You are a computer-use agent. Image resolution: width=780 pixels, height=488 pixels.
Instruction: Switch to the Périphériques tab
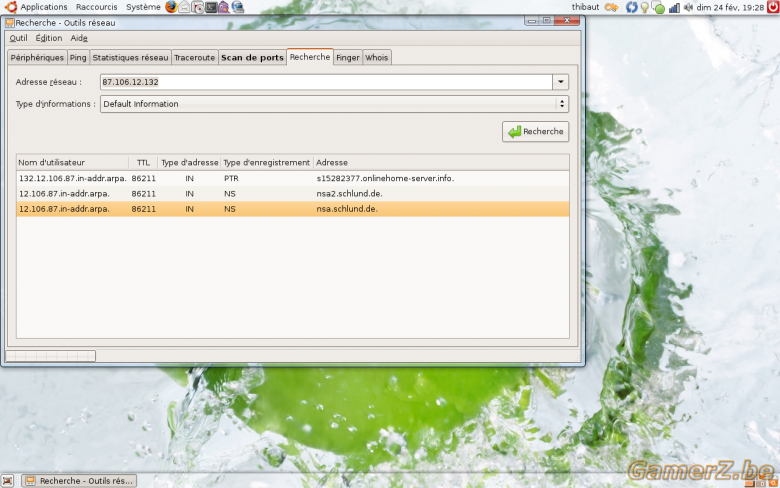[x=37, y=58]
